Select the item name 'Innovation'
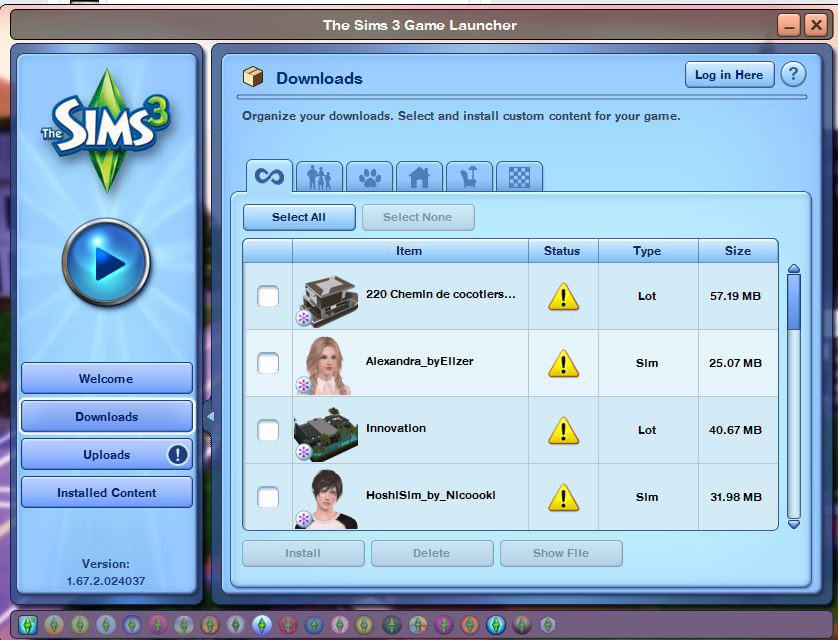 (x=396, y=428)
